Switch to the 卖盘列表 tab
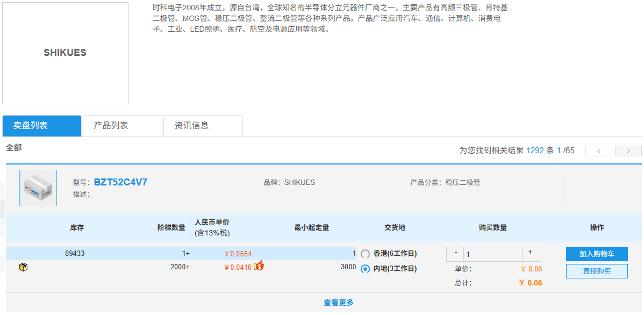Image resolution: width=644 pixels, height=315 pixels. coord(42,126)
